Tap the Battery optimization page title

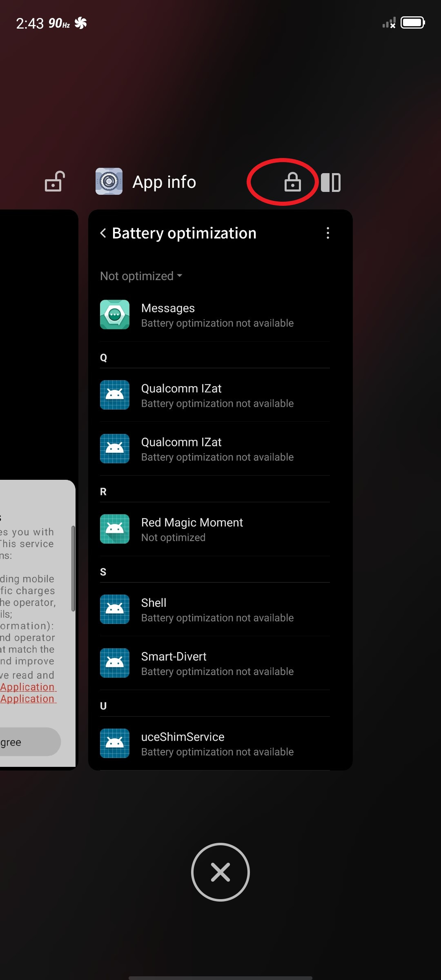(184, 233)
